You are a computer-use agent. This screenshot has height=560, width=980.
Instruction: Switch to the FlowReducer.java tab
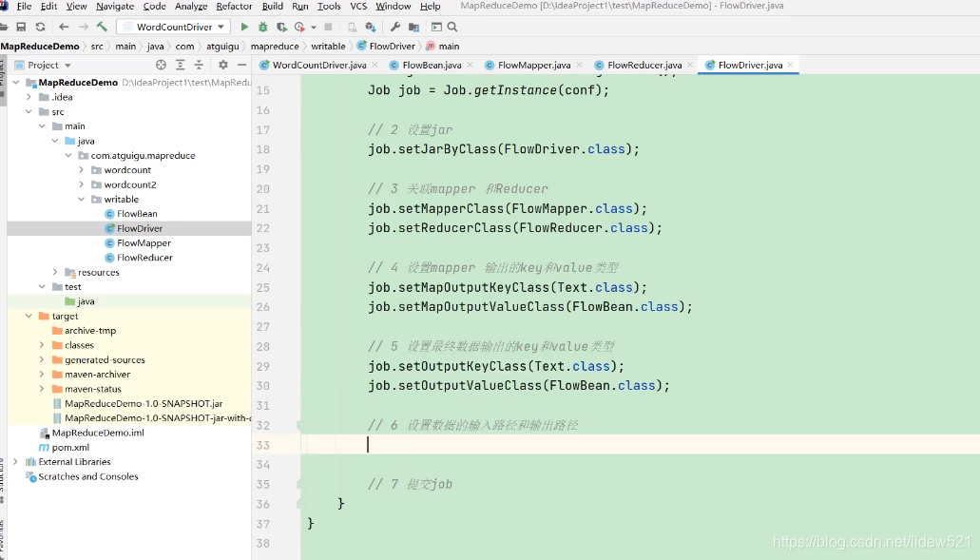coord(644,65)
